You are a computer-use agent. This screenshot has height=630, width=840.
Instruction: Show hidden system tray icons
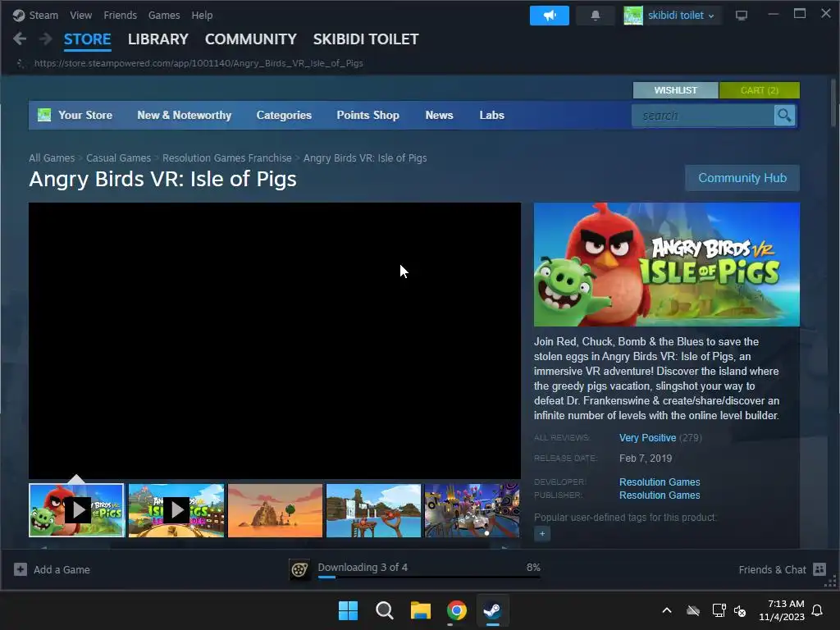[x=667, y=610]
